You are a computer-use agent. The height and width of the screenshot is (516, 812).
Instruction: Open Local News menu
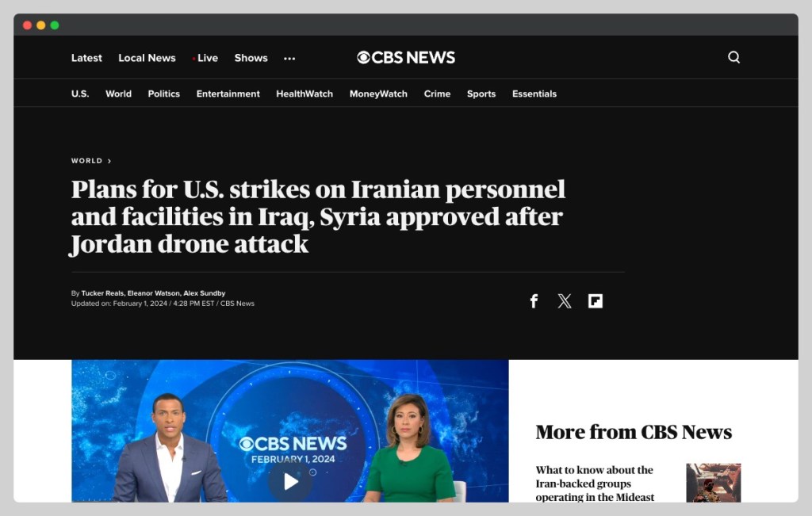pyautogui.click(x=147, y=58)
